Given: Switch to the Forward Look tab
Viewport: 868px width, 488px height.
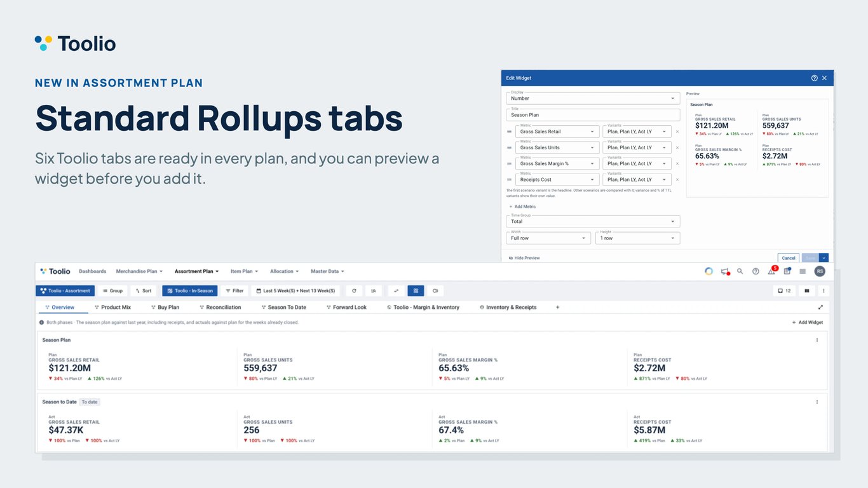Looking at the screenshot, I should pos(346,307).
